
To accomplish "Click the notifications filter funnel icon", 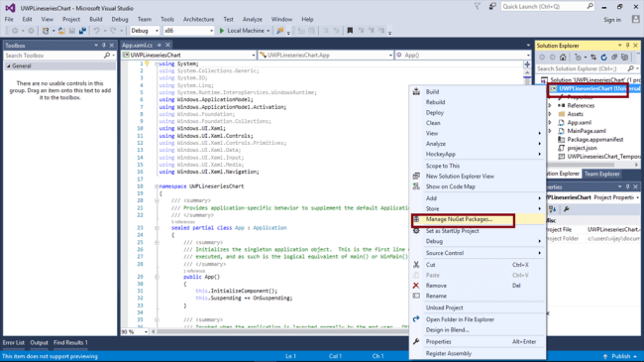I will point(478,7).
